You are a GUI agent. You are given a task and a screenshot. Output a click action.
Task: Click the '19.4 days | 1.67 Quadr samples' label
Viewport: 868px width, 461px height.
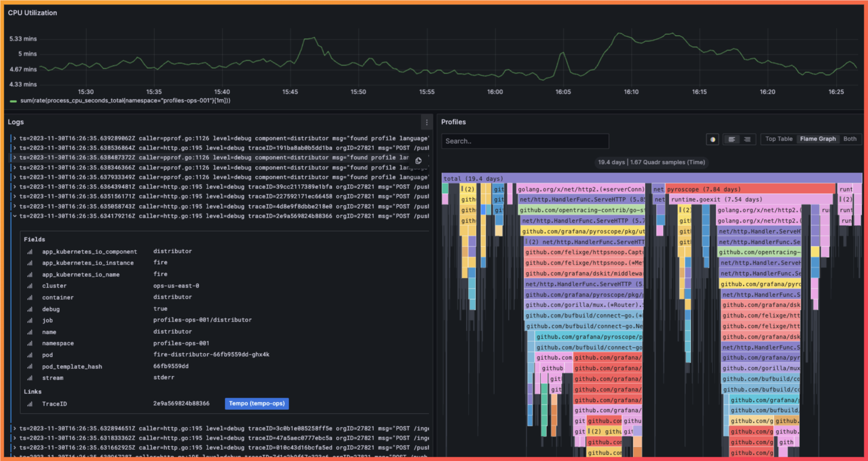[x=651, y=162]
